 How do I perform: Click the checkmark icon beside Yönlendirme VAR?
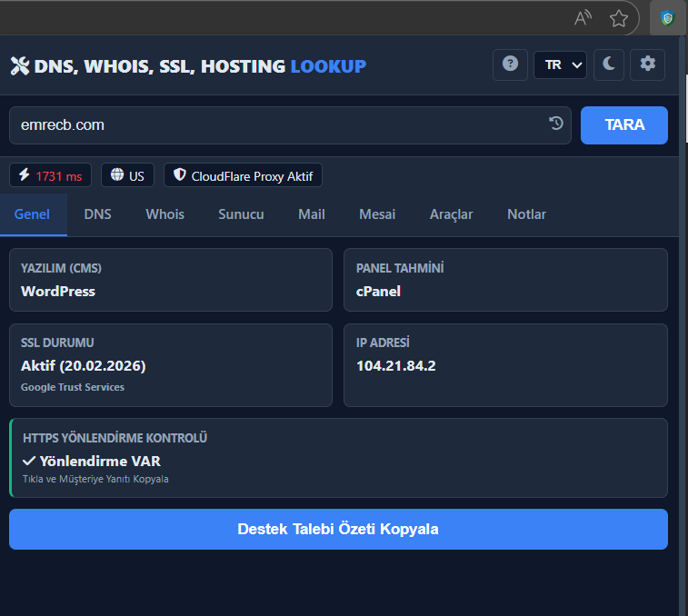(29, 462)
